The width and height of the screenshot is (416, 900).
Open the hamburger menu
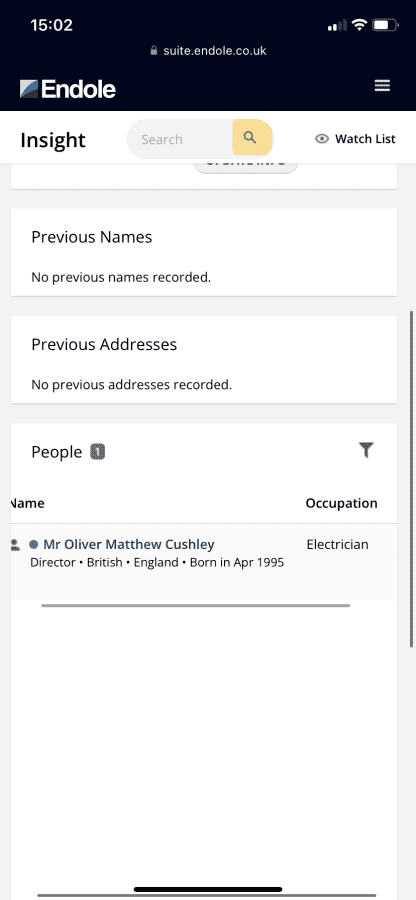(x=382, y=86)
